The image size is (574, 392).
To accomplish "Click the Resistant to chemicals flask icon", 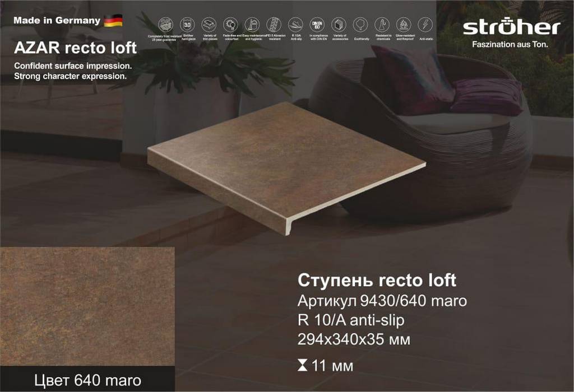I will point(382,25).
